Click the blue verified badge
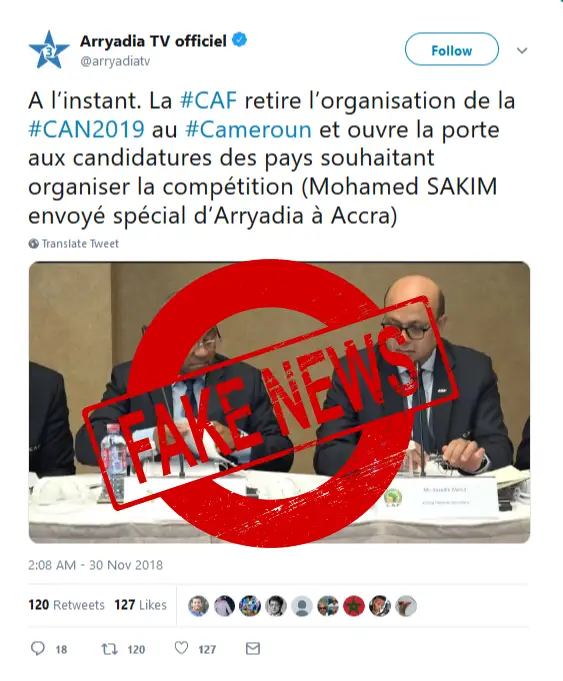The image size is (563, 681). [x=239, y=40]
